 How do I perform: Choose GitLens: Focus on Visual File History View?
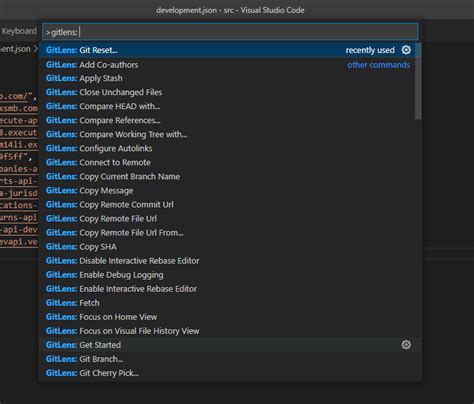click(x=227, y=331)
